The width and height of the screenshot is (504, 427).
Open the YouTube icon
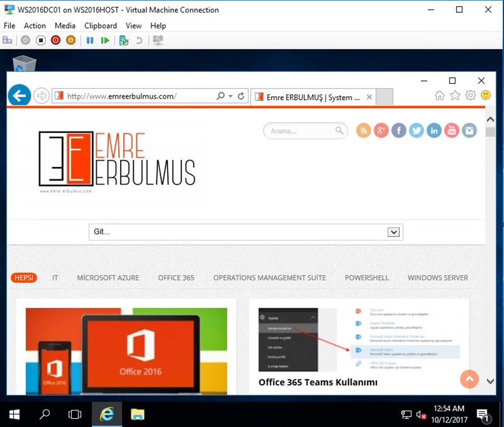[452, 130]
